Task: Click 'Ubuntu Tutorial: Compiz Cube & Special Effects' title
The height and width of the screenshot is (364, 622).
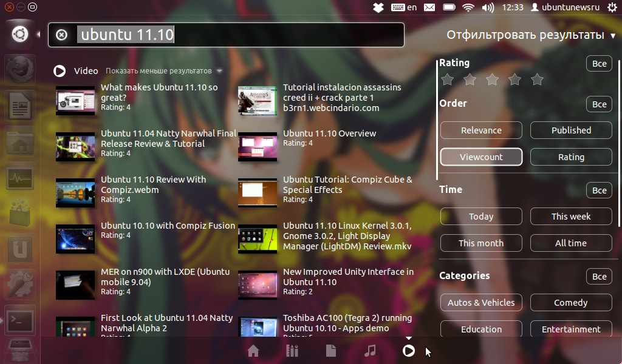Action: click(347, 184)
